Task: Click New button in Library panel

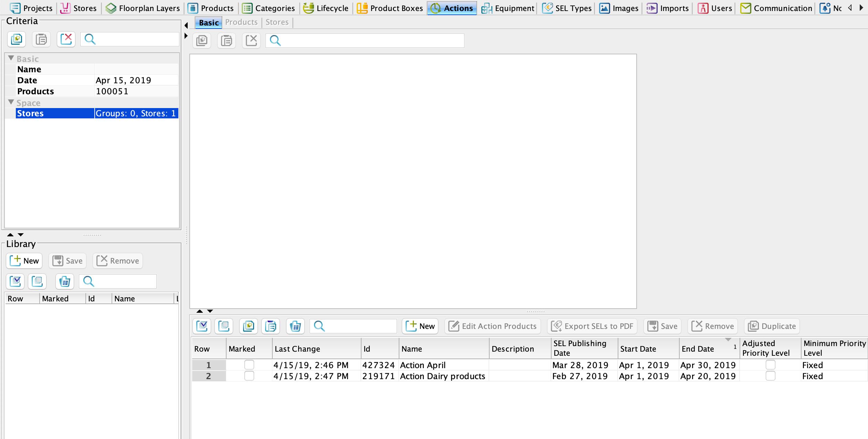Action: point(24,261)
